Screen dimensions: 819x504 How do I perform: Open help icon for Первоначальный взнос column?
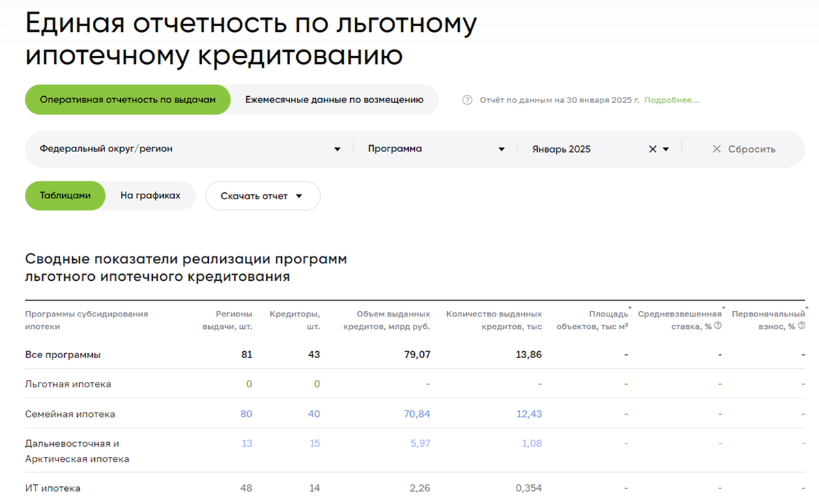pyautogui.click(x=801, y=326)
